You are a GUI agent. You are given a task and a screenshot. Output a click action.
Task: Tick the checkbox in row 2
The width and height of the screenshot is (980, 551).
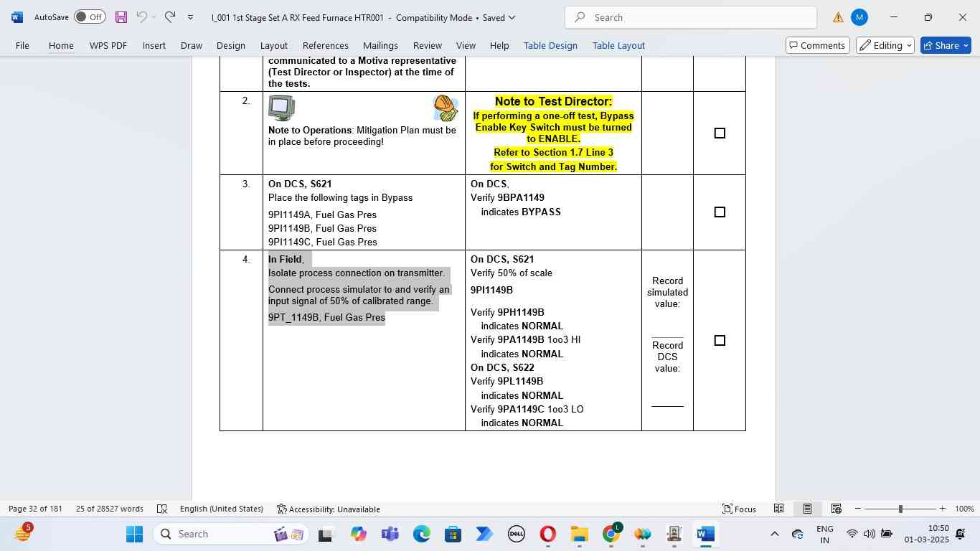pos(720,133)
